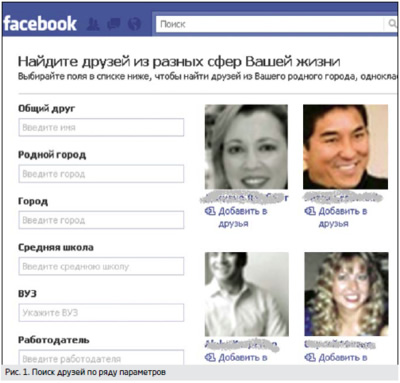Click add-friend icon under smiling man photo
The width and height of the screenshot is (400, 383).
(310, 211)
